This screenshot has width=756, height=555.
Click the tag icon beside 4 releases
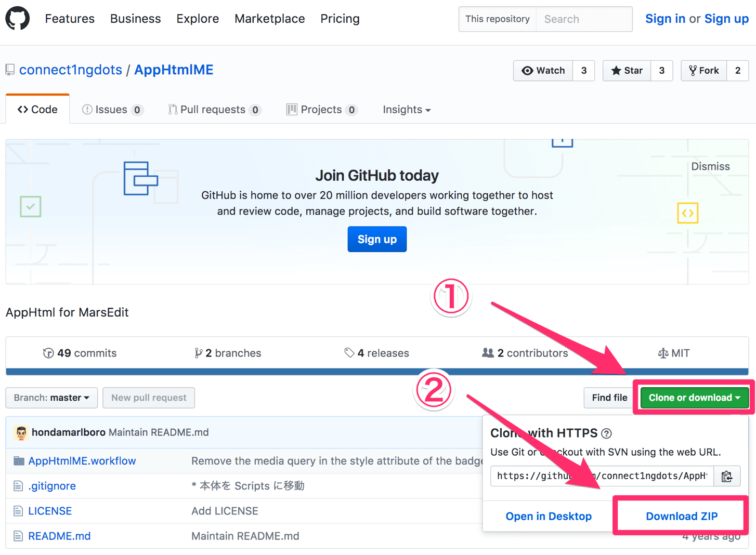point(349,353)
